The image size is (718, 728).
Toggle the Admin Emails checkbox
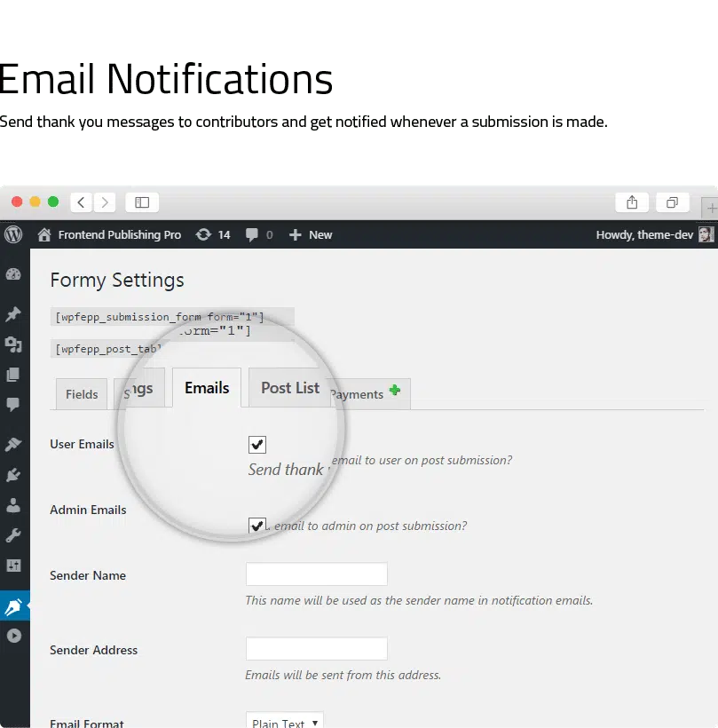tap(257, 525)
